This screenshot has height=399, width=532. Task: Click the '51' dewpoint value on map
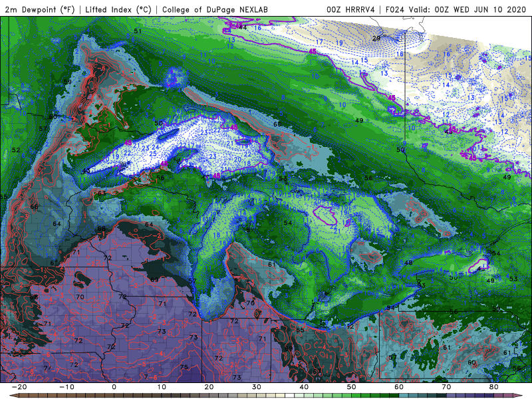pos(138,31)
